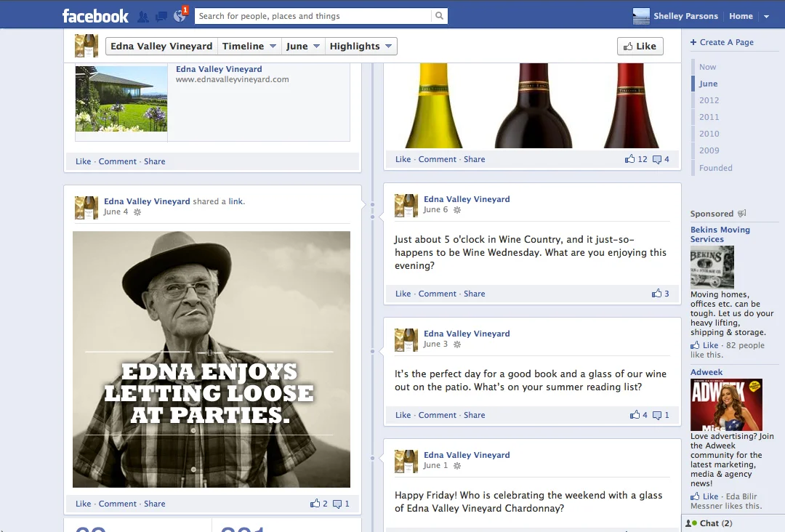The image size is (785, 532).
Task: Open the Chat (2) bar
Action: [x=733, y=523]
